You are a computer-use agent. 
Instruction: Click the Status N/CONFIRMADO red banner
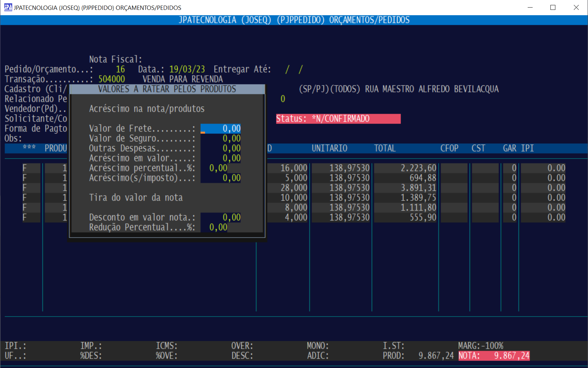pos(338,118)
